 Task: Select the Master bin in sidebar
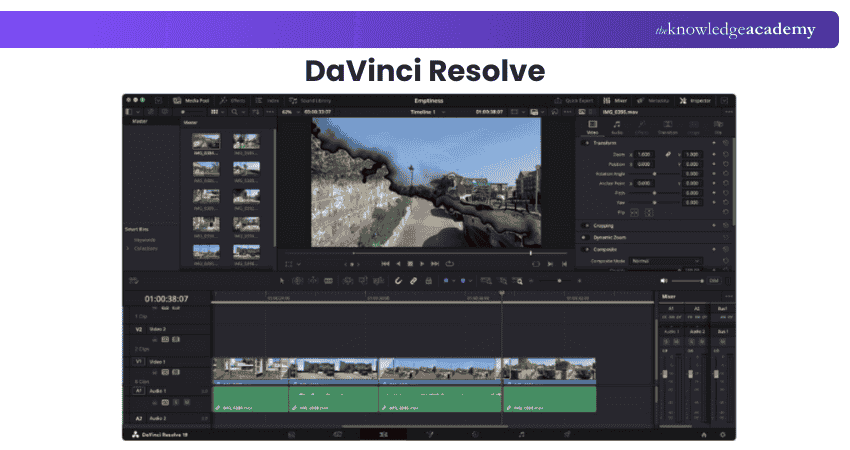click(140, 121)
